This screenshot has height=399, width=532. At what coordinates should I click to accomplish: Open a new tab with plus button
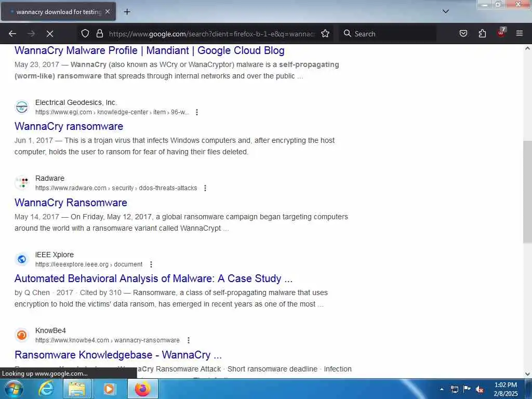pos(127,11)
